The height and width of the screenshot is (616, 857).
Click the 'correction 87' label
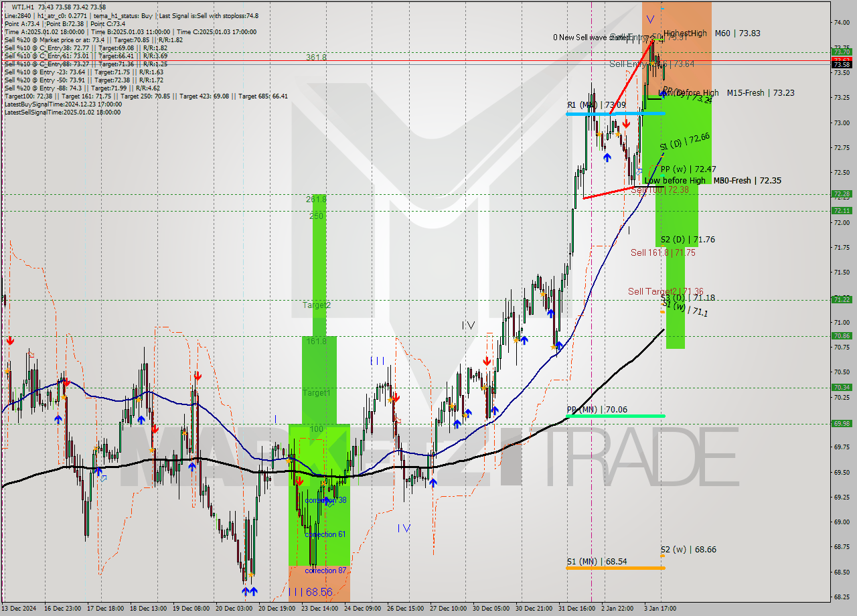[325, 570]
